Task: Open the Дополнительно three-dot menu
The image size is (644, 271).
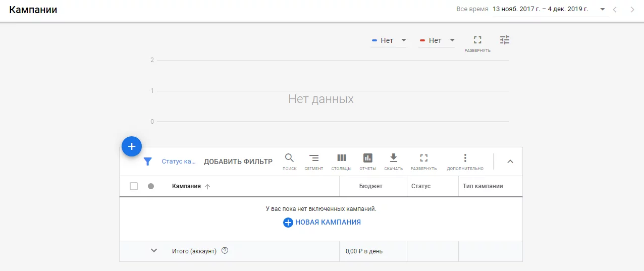Action: pos(465,161)
